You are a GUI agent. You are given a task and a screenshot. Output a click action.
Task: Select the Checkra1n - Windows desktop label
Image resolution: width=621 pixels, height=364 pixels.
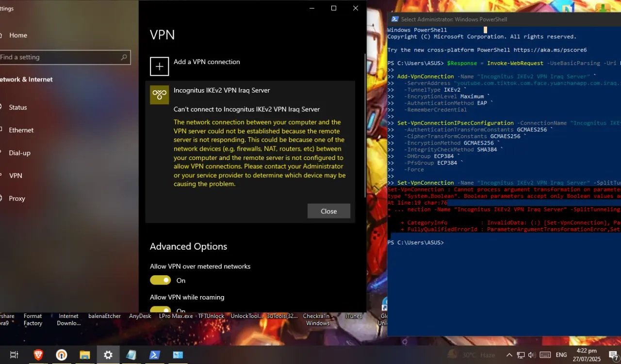(318, 320)
